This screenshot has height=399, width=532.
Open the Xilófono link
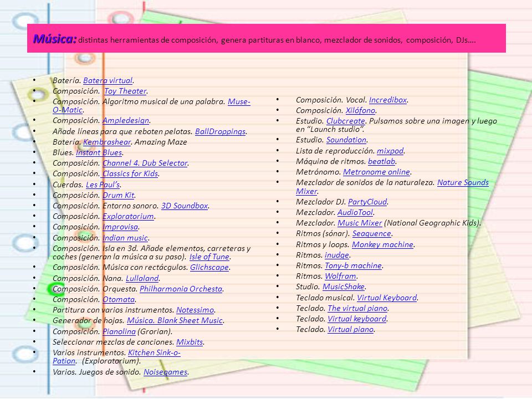click(x=360, y=110)
